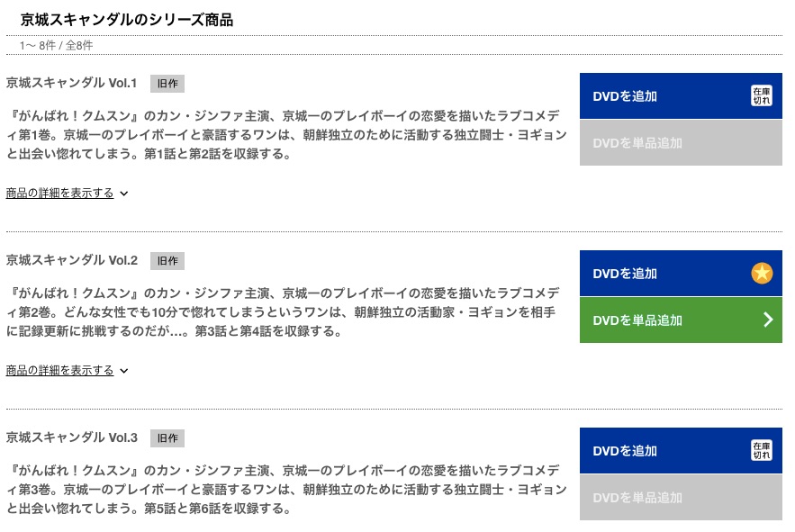Click the gold star icon on the Vol.2 DVD button
The image size is (795, 532).
(x=762, y=274)
